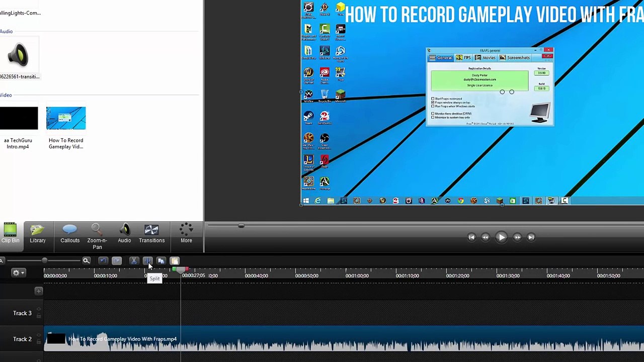Click the 0:01:30;00 mark on timeline ruler
This screenshot has height=362, width=644.
pos(508,276)
